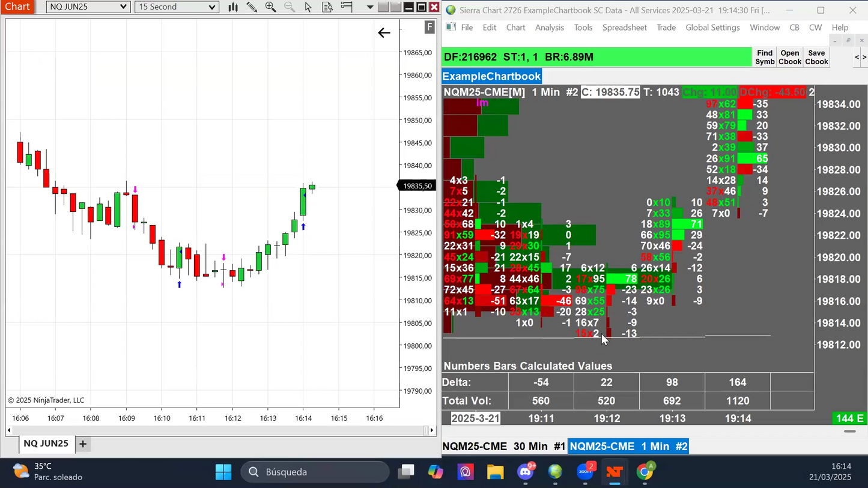The image size is (868, 488).
Task: Click the Find Symb button
Action: pyautogui.click(x=765, y=58)
